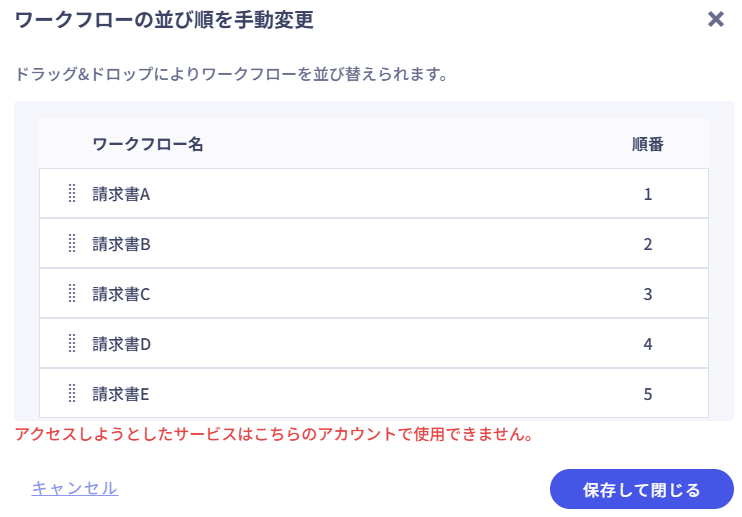Click the ワークフロー名 column header
This screenshot has height=517, width=742.
click(148, 144)
